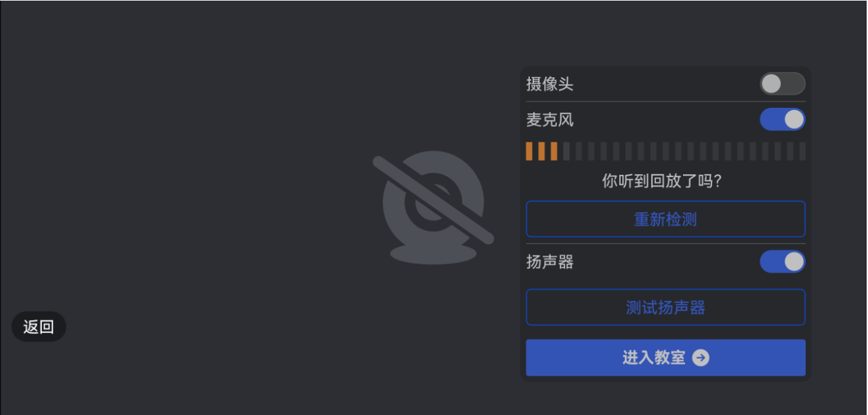Click the first gray bar after orange bars
This screenshot has width=868, height=415.
pyautogui.click(x=566, y=151)
